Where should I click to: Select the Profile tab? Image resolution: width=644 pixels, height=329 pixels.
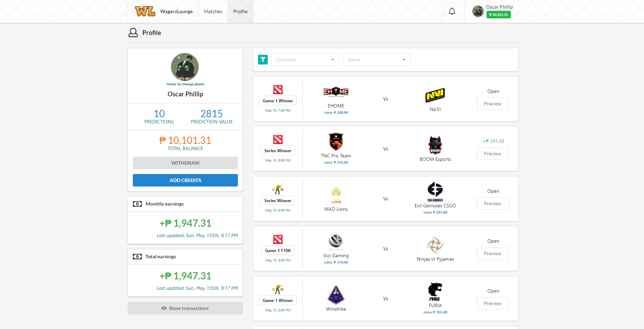(240, 11)
